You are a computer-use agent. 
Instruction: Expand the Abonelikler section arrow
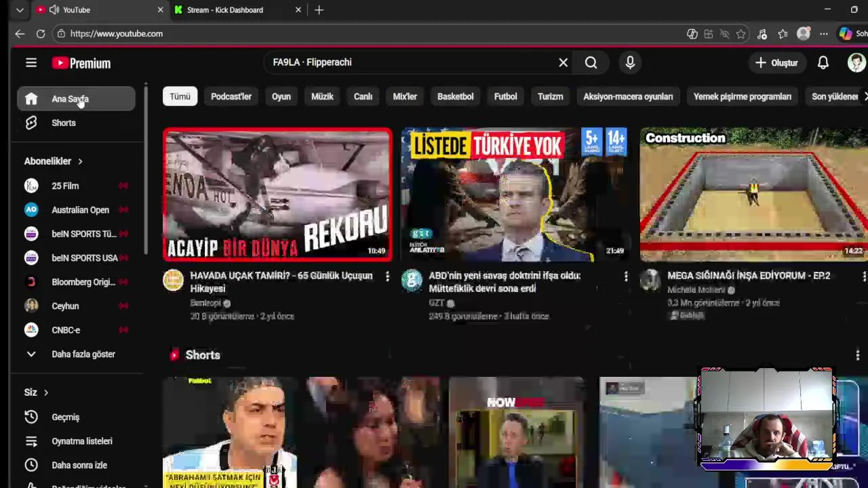coord(80,161)
